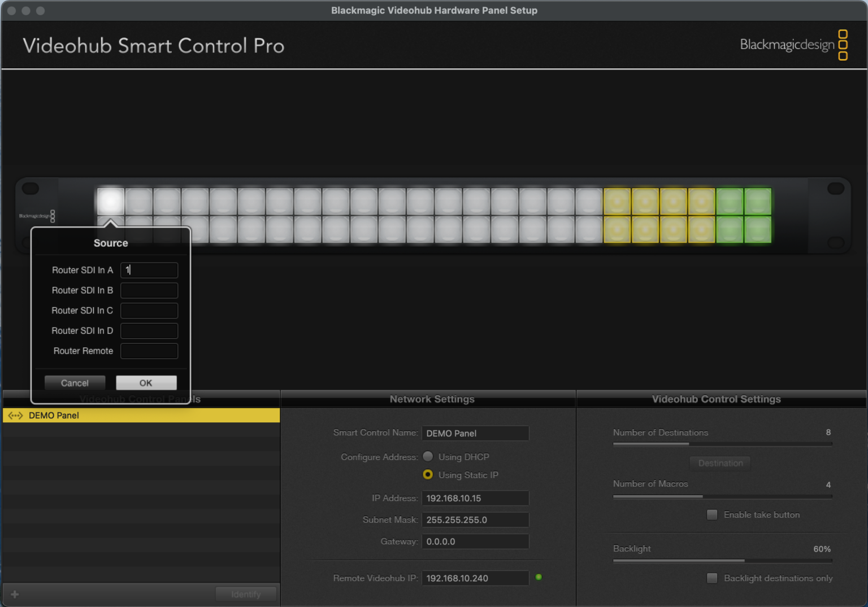Click the highlighted white source button on the panel
The image size is (868, 607).
pyautogui.click(x=111, y=201)
